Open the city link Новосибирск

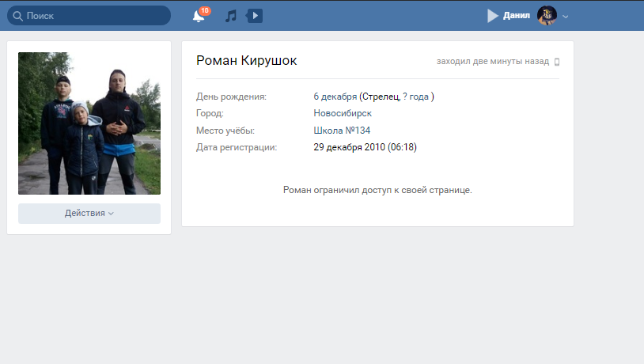pyautogui.click(x=343, y=113)
